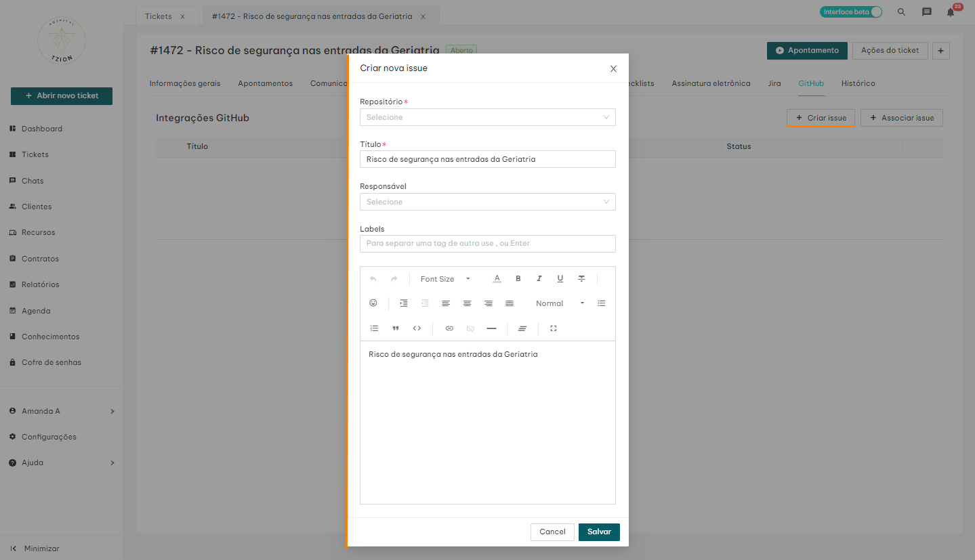Insert an emoji in the editor
The image size is (975, 560).
point(373,303)
